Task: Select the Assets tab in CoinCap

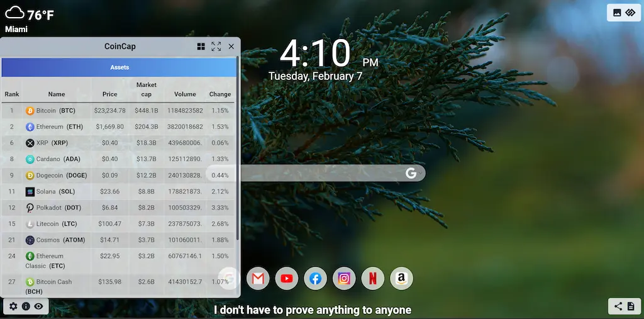Action: point(119,67)
